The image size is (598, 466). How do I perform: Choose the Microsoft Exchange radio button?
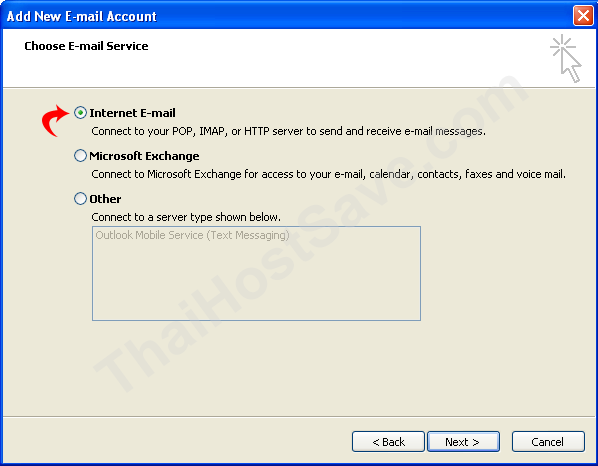80,156
